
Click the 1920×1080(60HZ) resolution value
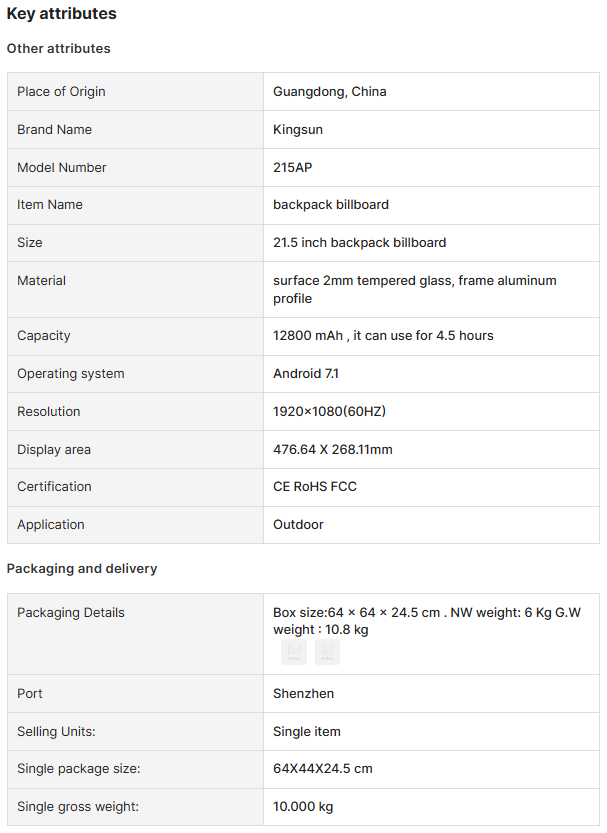click(329, 411)
